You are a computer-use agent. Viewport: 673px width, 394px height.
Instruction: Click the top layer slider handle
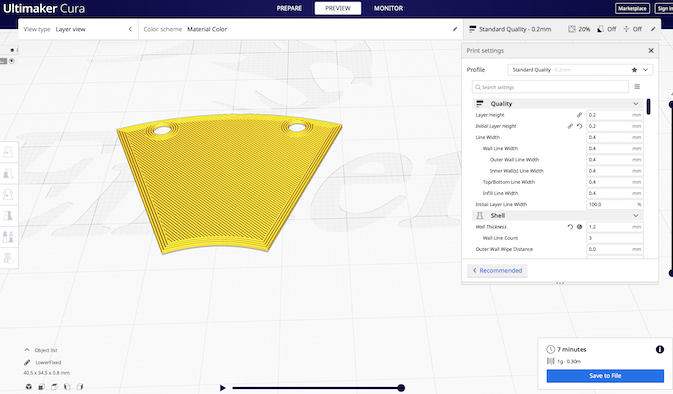(671, 104)
